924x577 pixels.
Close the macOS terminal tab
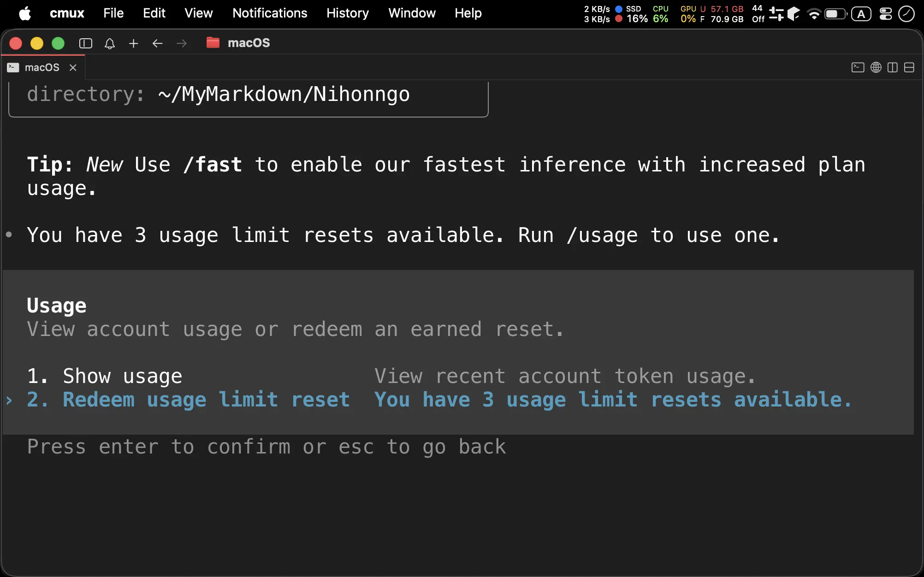pyautogui.click(x=73, y=67)
